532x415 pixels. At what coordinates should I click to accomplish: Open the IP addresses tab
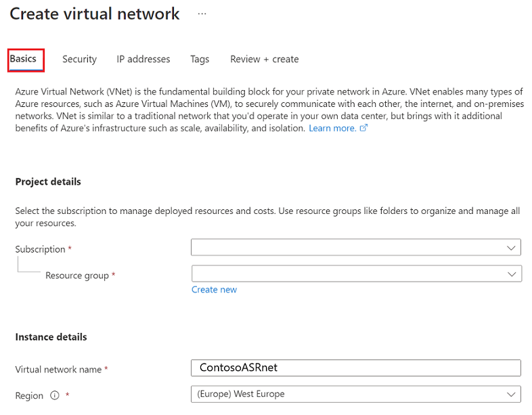143,60
